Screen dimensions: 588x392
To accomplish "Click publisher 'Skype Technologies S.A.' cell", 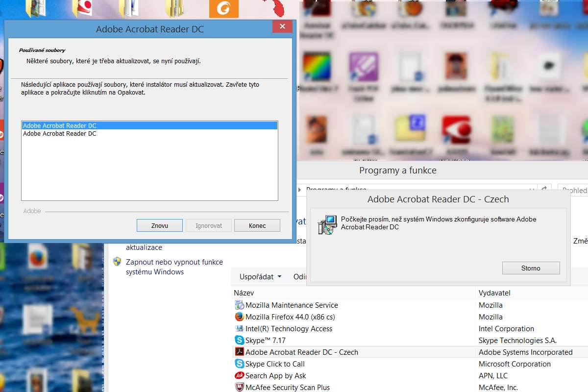I will [x=517, y=341].
